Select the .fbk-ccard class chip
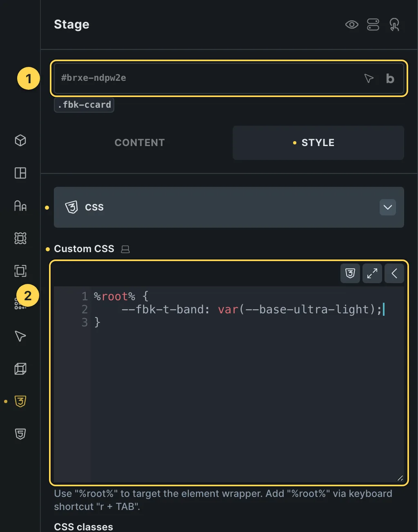The height and width of the screenshot is (532, 418). 84,105
